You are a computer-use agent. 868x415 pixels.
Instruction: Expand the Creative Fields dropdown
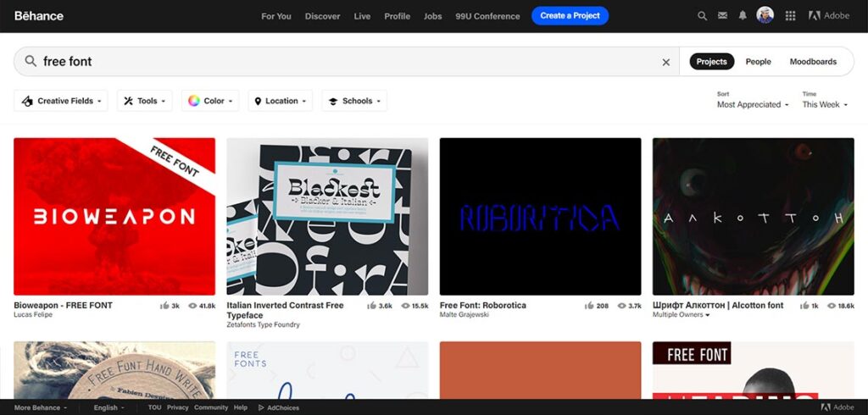coord(61,101)
